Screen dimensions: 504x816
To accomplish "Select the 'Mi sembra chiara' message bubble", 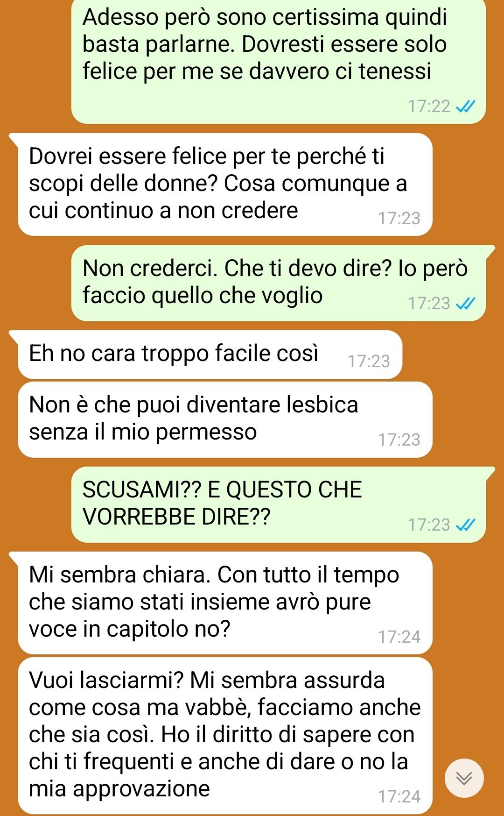I will click(x=225, y=603).
